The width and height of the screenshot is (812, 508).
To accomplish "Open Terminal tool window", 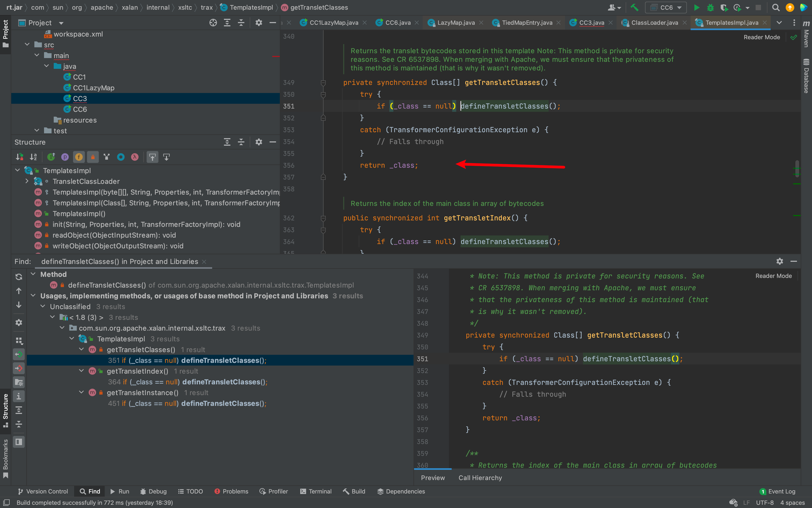I will [316, 491].
